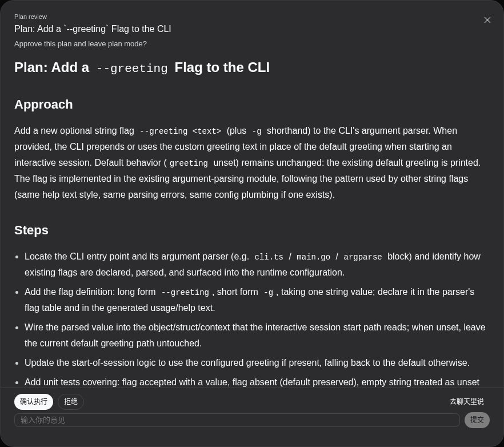
Task: Click the Approach section heading
Action: coord(43,105)
